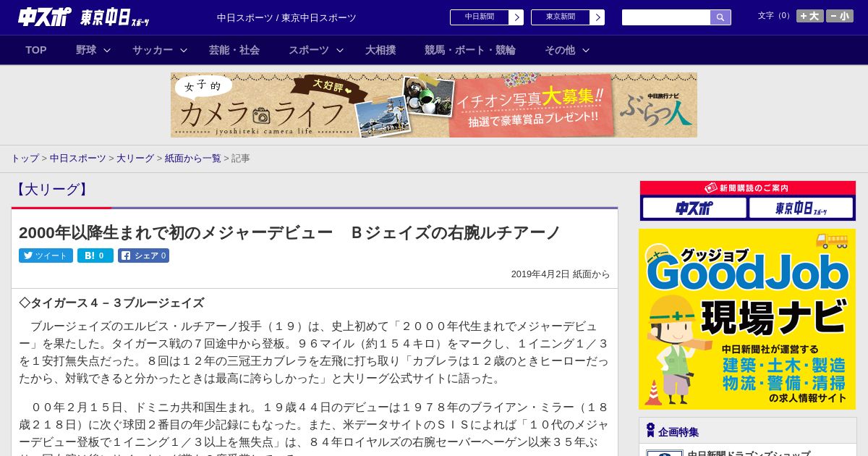This screenshot has width=868, height=456.
Task: Increase text size with the +大 button
Action: click(x=810, y=16)
